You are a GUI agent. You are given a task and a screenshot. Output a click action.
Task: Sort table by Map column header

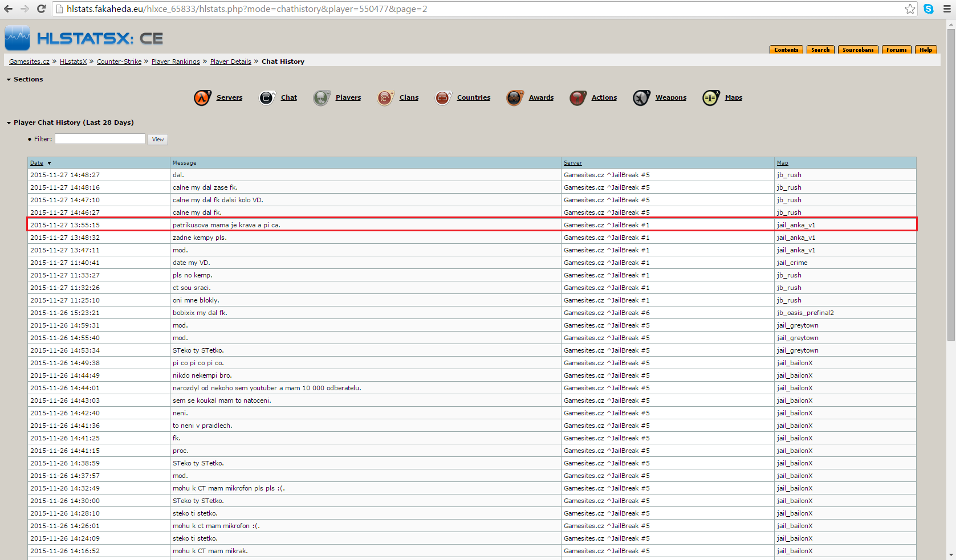point(782,163)
